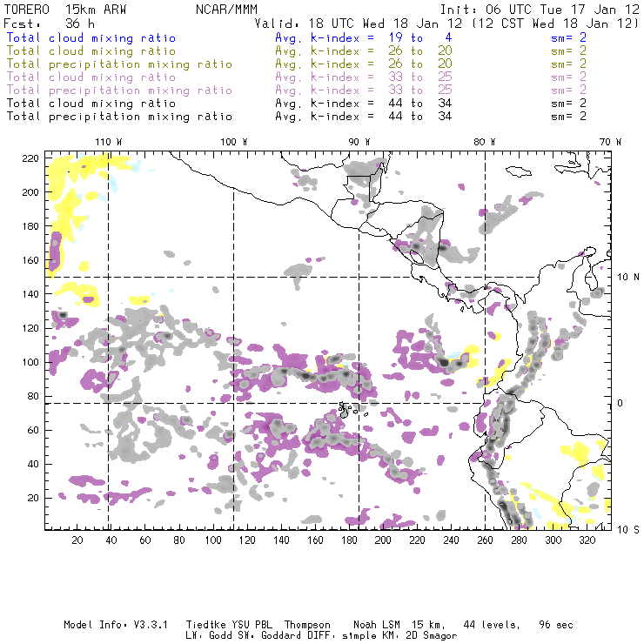Click the '140' label on the horizontal axis

click(x=281, y=540)
